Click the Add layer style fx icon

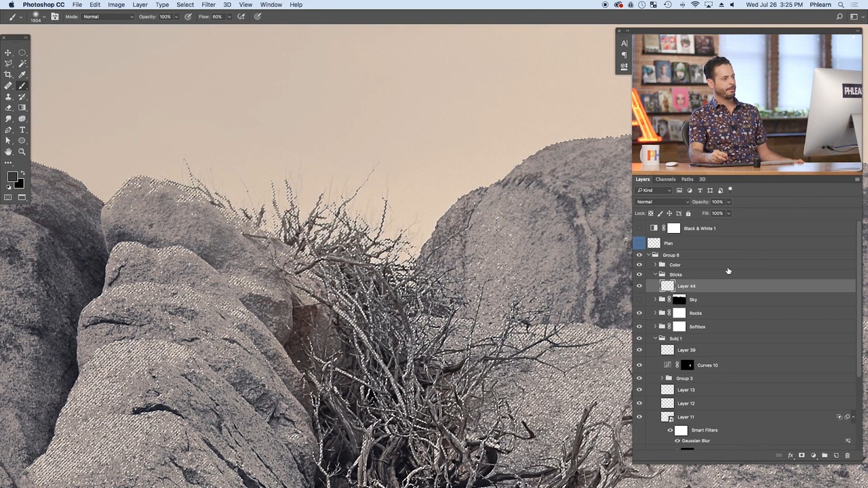click(x=790, y=455)
